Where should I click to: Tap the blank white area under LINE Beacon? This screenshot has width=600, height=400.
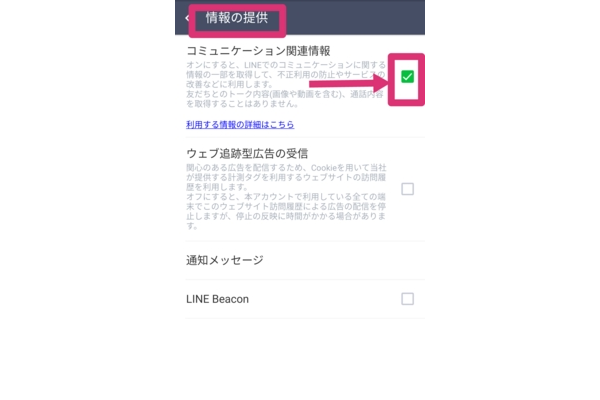(300, 358)
